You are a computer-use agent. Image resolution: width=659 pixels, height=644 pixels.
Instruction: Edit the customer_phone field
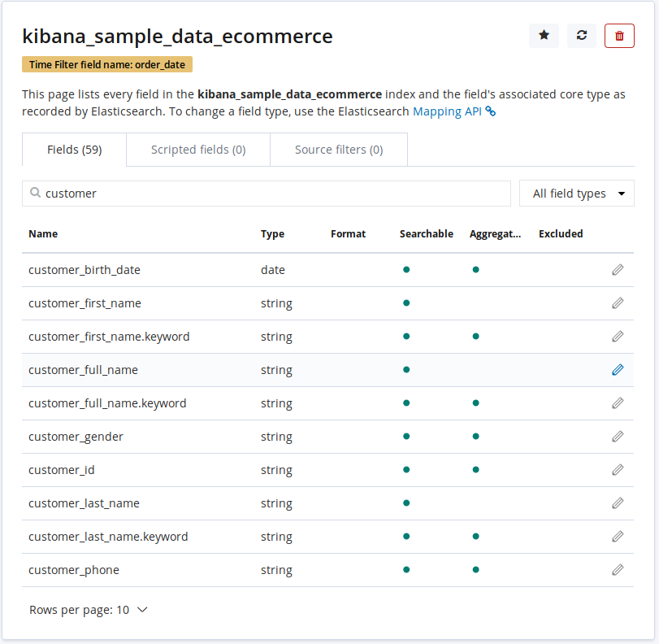pos(618,569)
